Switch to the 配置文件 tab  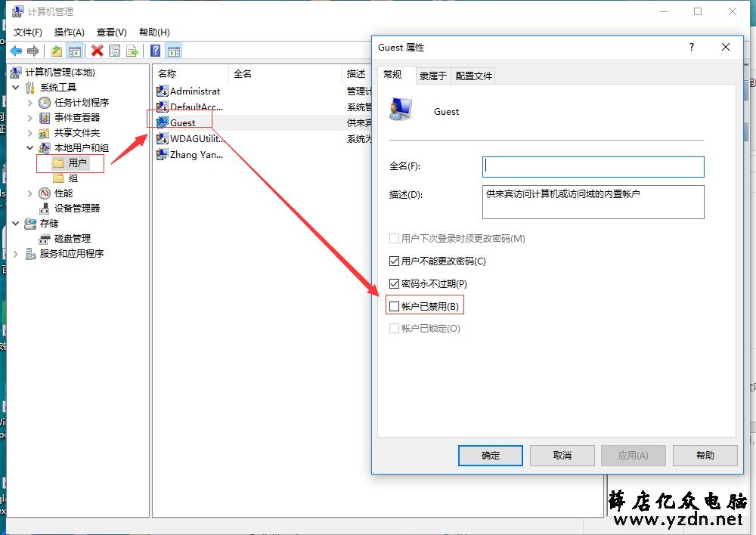473,76
